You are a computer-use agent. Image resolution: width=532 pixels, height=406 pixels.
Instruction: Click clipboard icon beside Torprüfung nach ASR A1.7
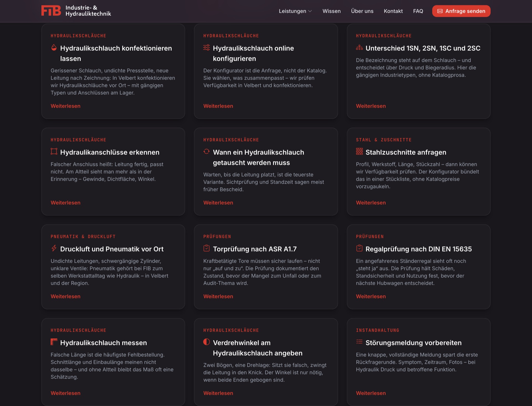(206, 248)
